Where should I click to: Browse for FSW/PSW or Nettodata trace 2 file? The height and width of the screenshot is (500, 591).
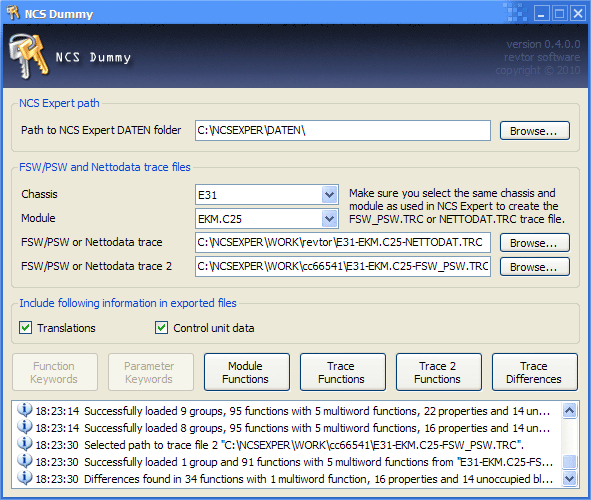(534, 267)
